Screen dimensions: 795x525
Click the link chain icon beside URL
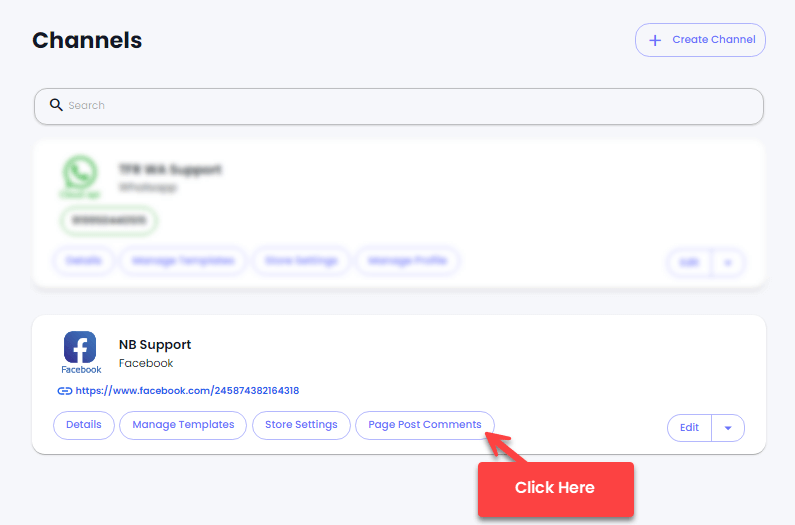tap(64, 391)
